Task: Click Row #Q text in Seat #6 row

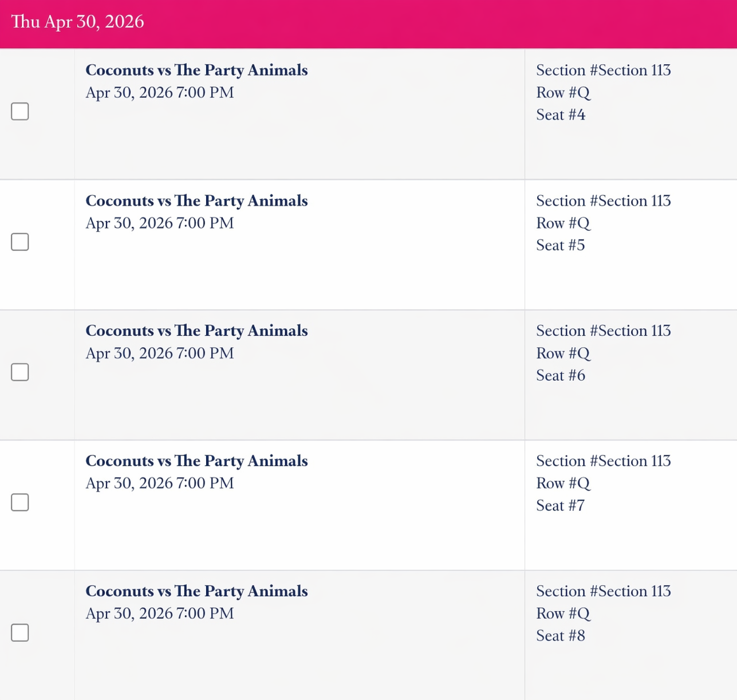Action: coord(563,353)
